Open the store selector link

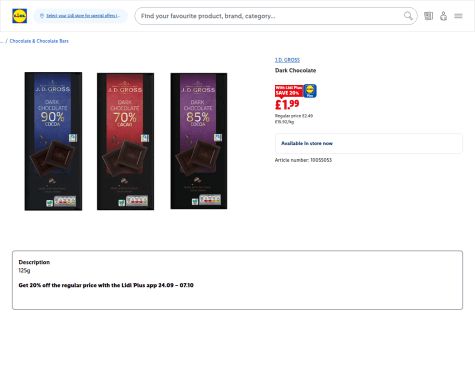[x=83, y=16]
